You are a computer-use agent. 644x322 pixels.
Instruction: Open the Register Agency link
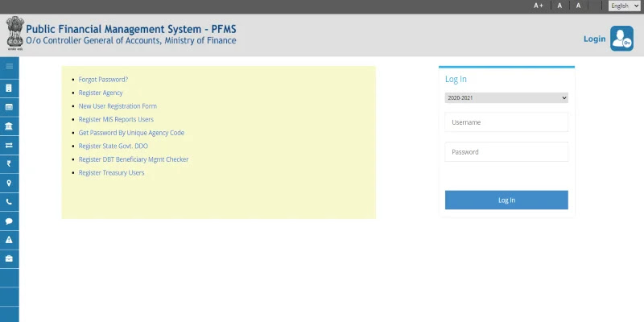[101, 93]
